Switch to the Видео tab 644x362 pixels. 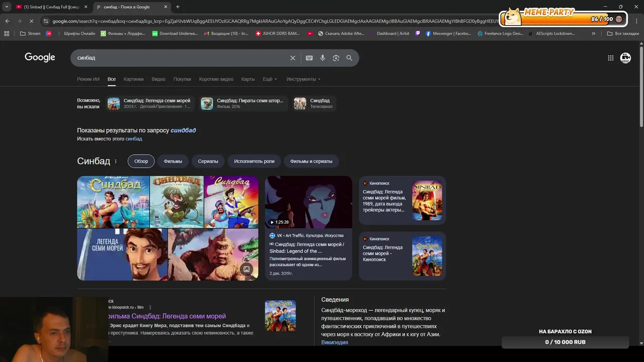pos(158,79)
